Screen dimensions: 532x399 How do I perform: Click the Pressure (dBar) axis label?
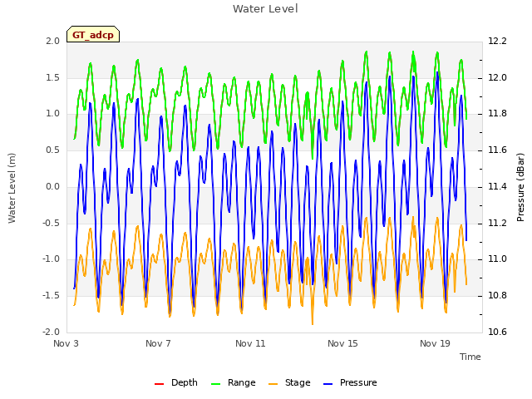(x=520, y=187)
